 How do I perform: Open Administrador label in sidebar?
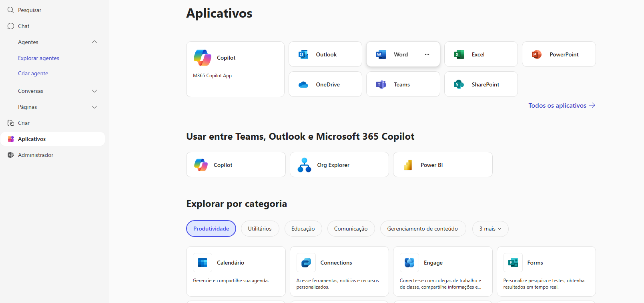(36, 155)
